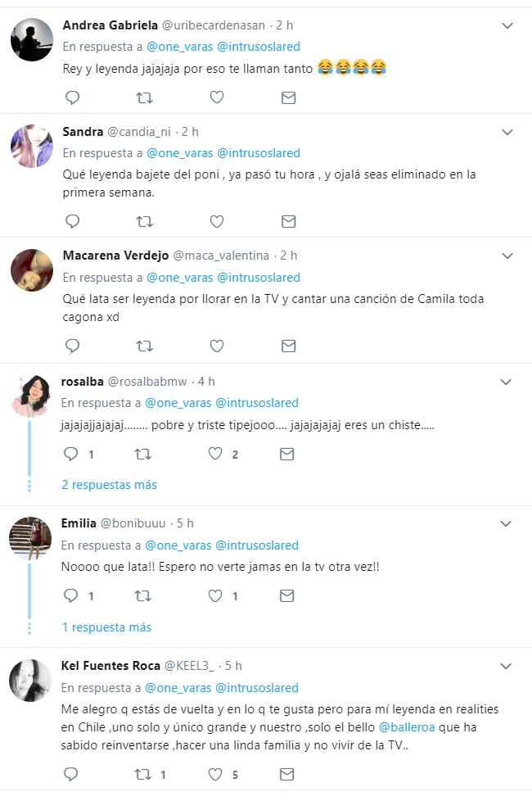
Task: Retweet Sandra's tweet
Action: [144, 221]
